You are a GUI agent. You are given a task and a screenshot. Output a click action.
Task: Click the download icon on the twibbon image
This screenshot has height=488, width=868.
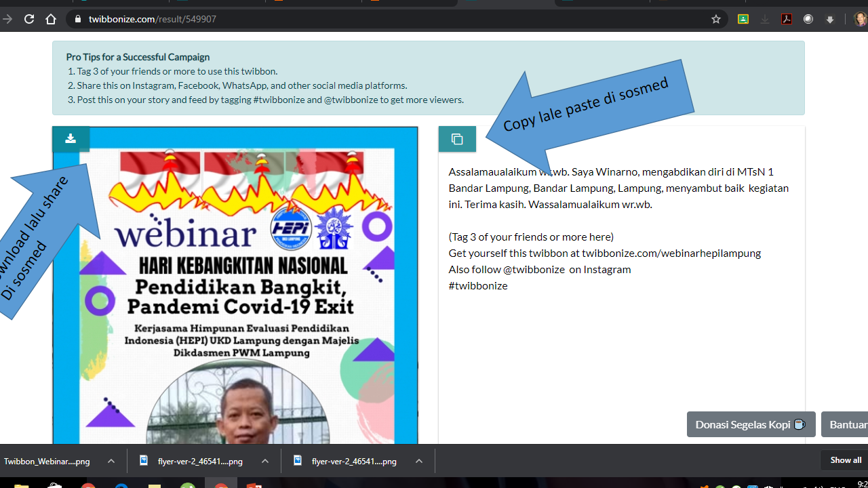pos(71,138)
